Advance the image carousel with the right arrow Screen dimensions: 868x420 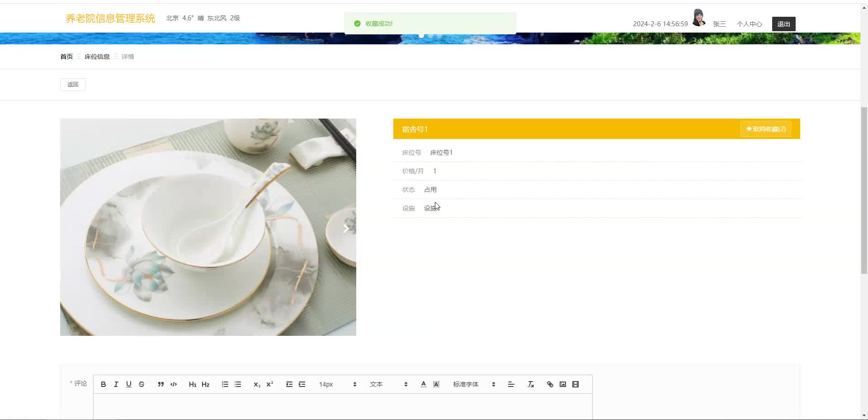click(x=346, y=229)
